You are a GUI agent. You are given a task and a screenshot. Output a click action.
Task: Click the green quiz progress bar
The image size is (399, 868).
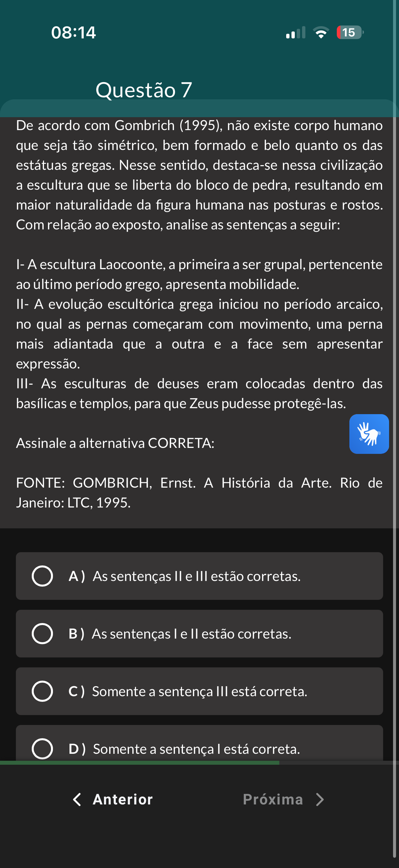(139, 762)
